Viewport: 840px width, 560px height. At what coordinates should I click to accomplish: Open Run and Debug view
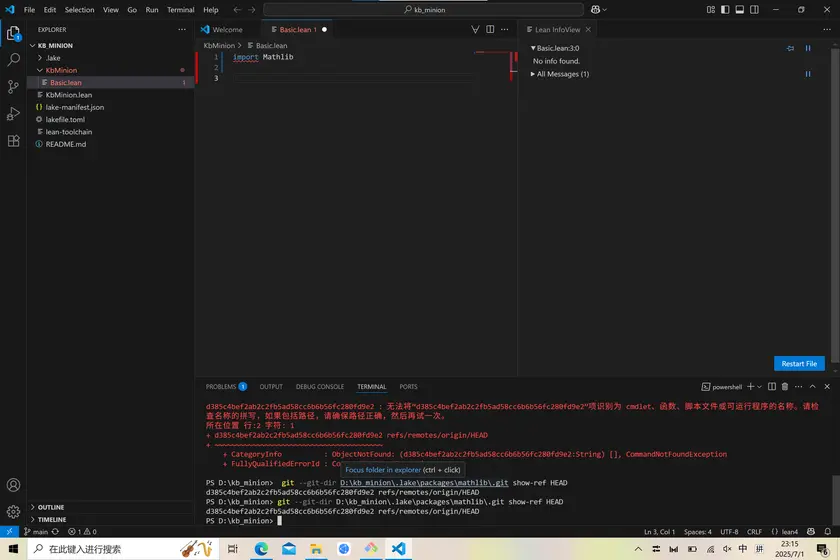coord(13,114)
